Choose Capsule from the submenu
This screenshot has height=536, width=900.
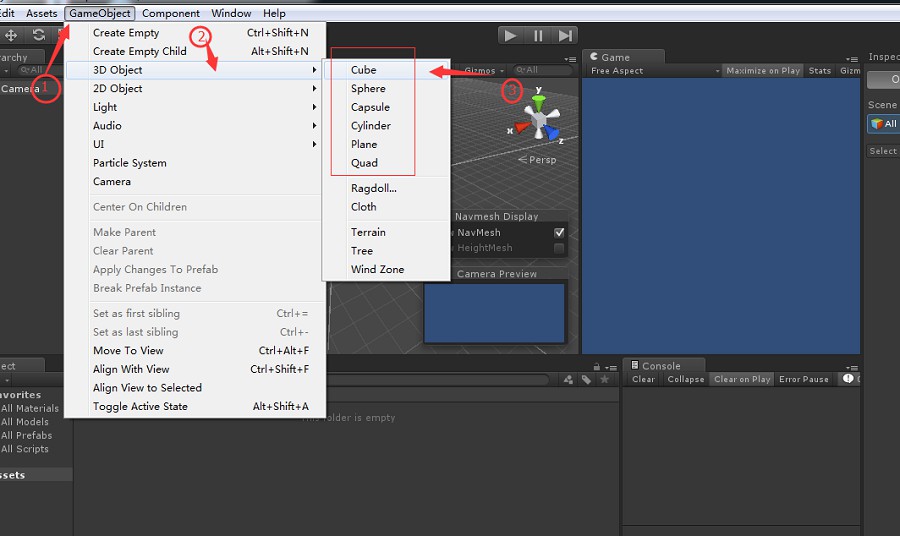pyautogui.click(x=386, y=107)
